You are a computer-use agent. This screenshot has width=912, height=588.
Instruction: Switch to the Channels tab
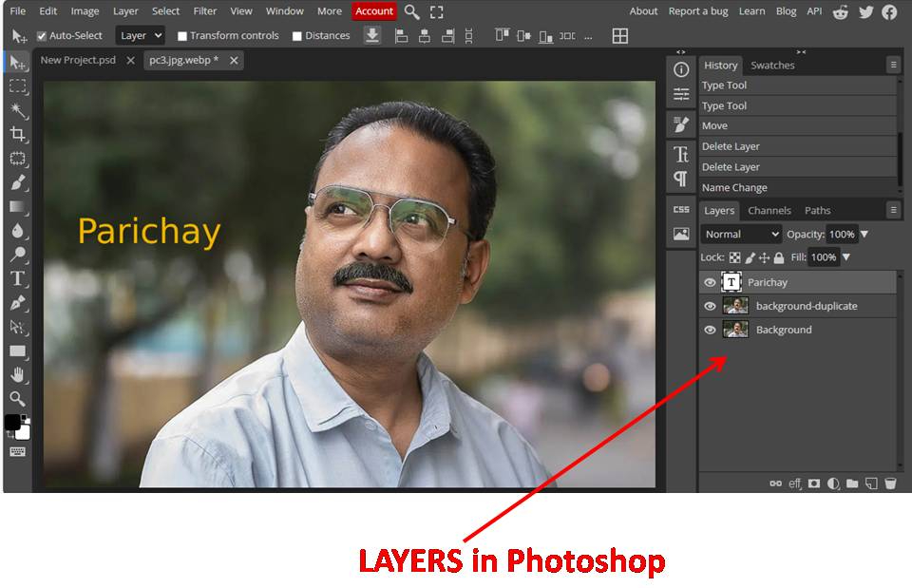point(769,211)
